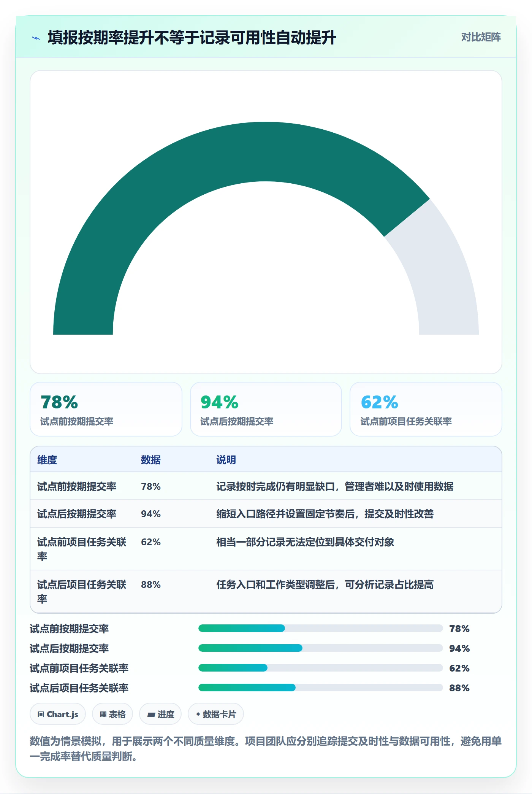
Task: Click the 试点前按期提交率 progress bar
Action: [320, 628]
